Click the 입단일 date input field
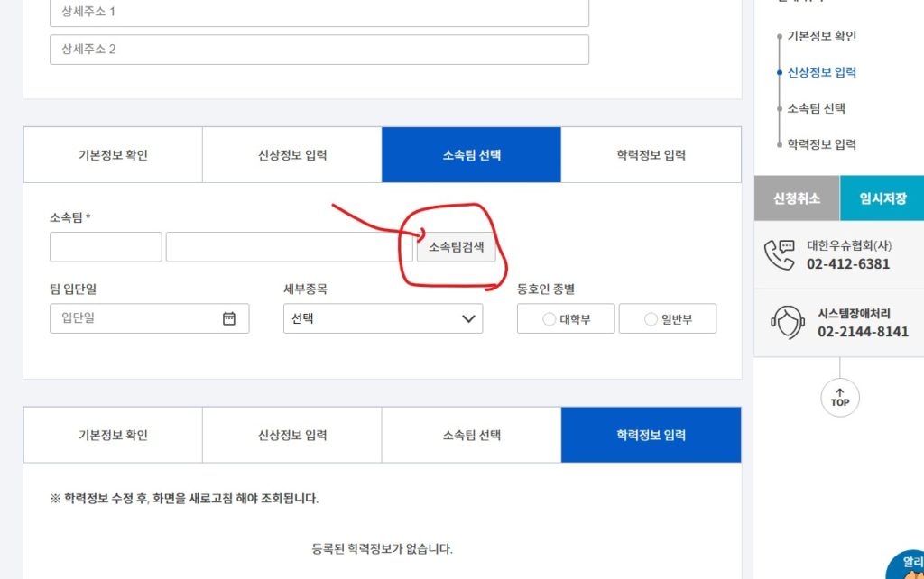This screenshot has height=579, width=924. (135, 318)
